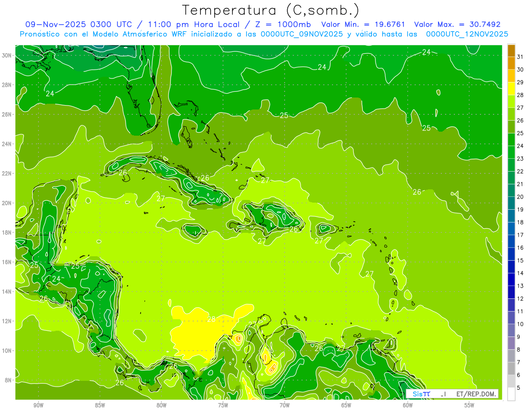Click the 85W longitude axis label

pos(100,405)
